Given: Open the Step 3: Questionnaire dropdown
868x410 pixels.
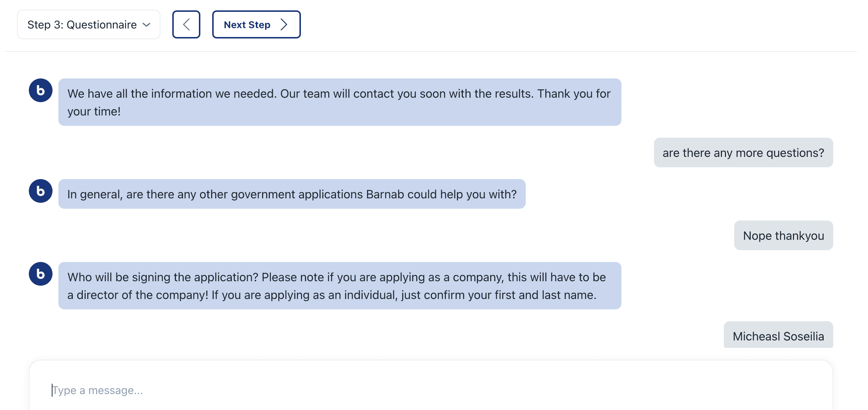Looking at the screenshot, I should pos(89,24).
